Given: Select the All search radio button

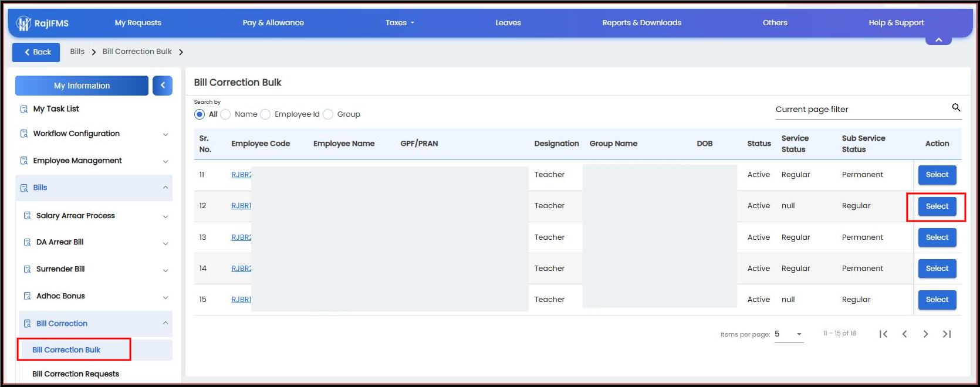Looking at the screenshot, I should tap(200, 114).
